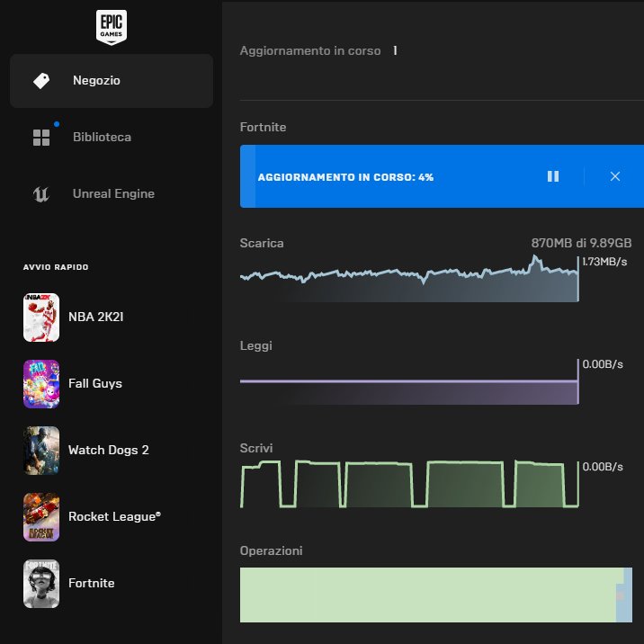Open the Unreal Engine section
The height and width of the screenshot is (644, 644).
pyautogui.click(x=112, y=194)
